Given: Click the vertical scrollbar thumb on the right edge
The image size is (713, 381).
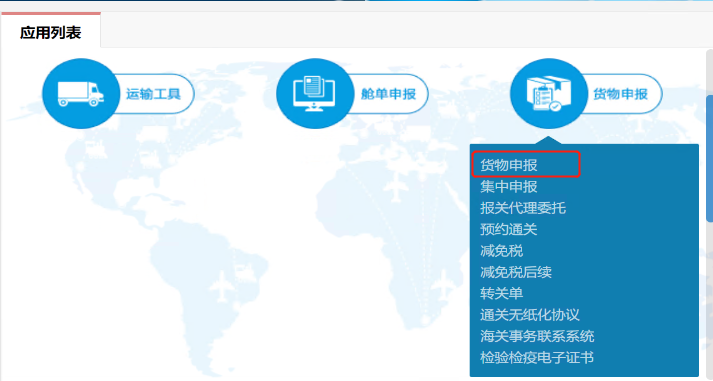Looking at the screenshot, I should coord(709,158).
